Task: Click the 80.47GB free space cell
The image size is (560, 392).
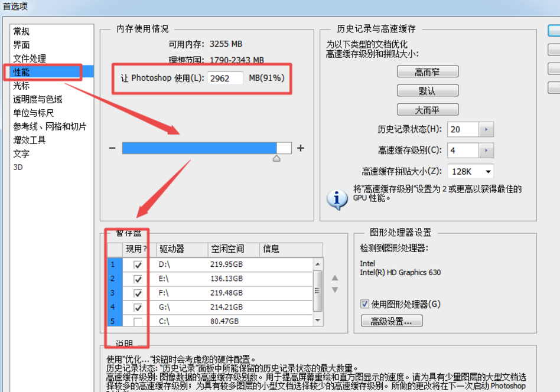Action: pos(224,321)
